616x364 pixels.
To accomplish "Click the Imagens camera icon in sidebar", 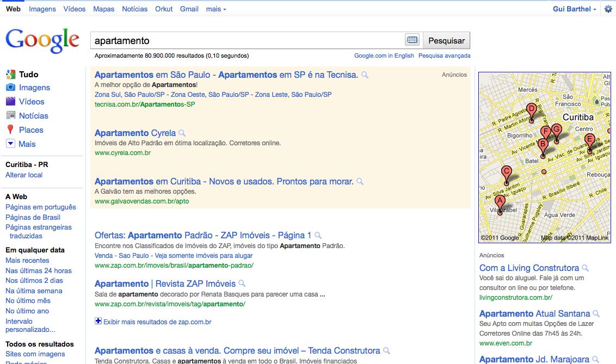I will [x=10, y=87].
